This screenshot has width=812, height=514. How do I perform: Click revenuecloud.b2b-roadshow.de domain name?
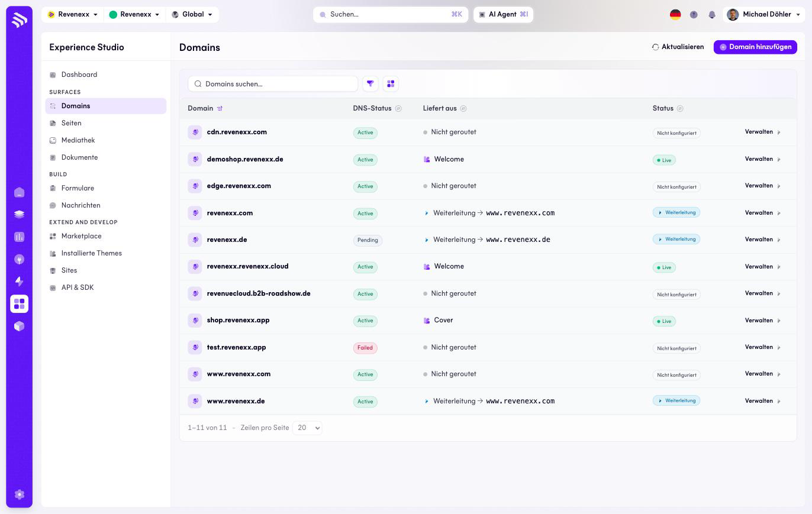click(x=259, y=294)
